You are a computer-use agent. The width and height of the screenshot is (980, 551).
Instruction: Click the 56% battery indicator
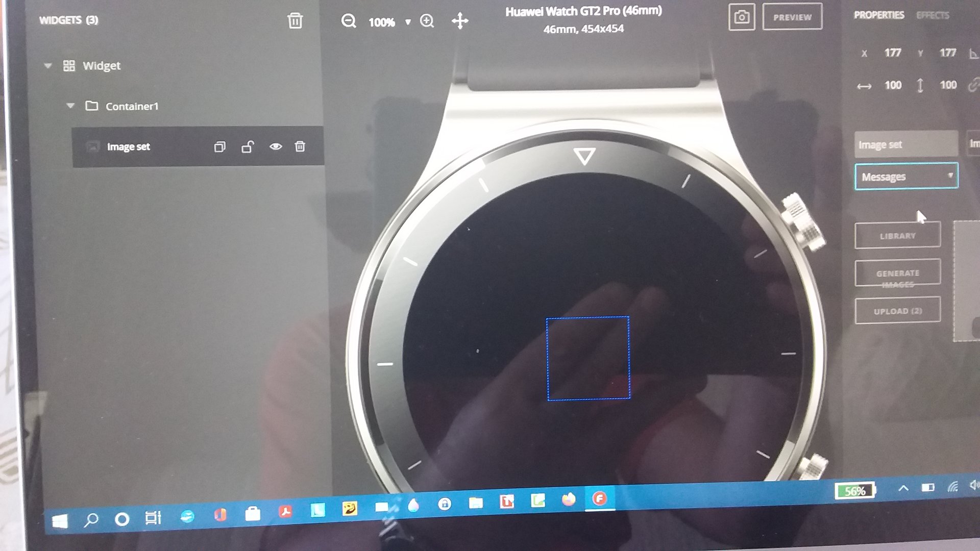855,491
